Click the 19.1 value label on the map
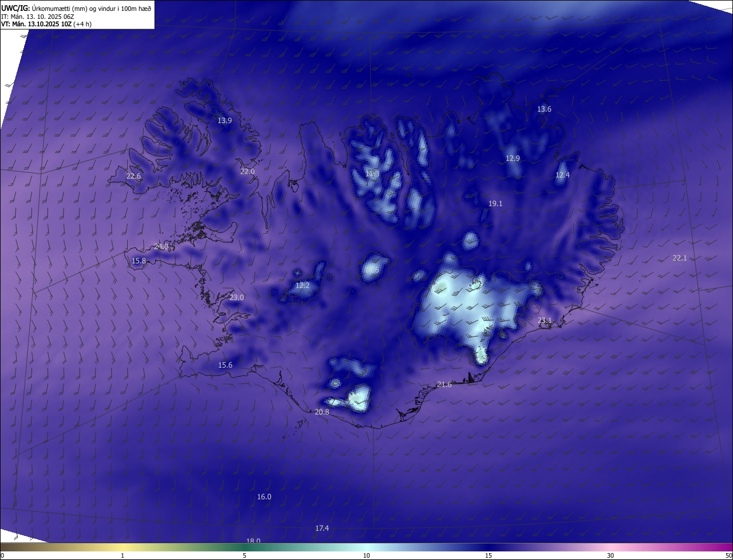 495,204
